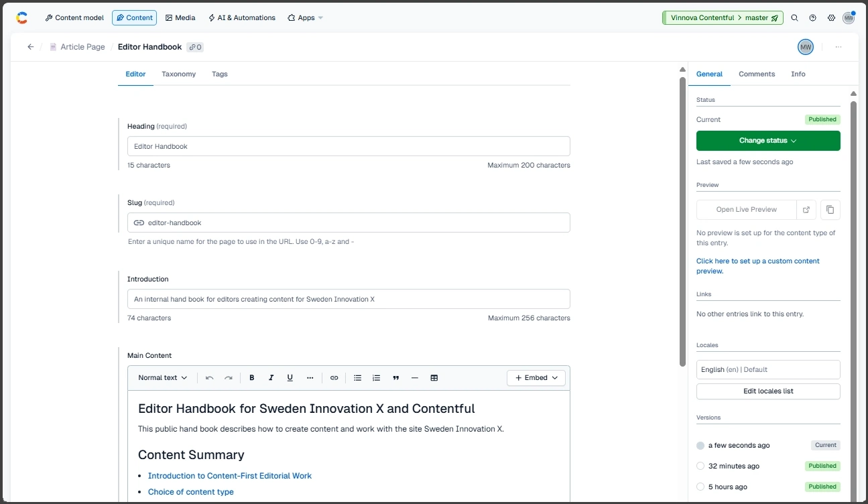Go back using the left arrow icon
The height and width of the screenshot is (504, 868).
coord(30,47)
